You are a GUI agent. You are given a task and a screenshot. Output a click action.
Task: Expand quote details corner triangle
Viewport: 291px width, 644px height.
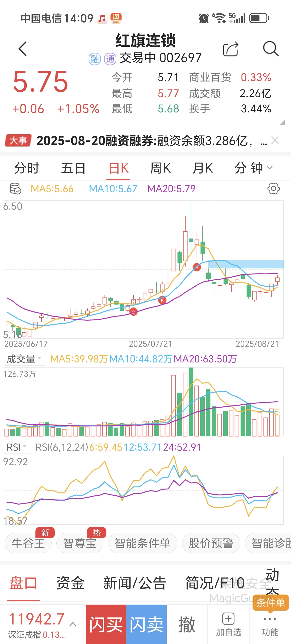tap(282, 123)
